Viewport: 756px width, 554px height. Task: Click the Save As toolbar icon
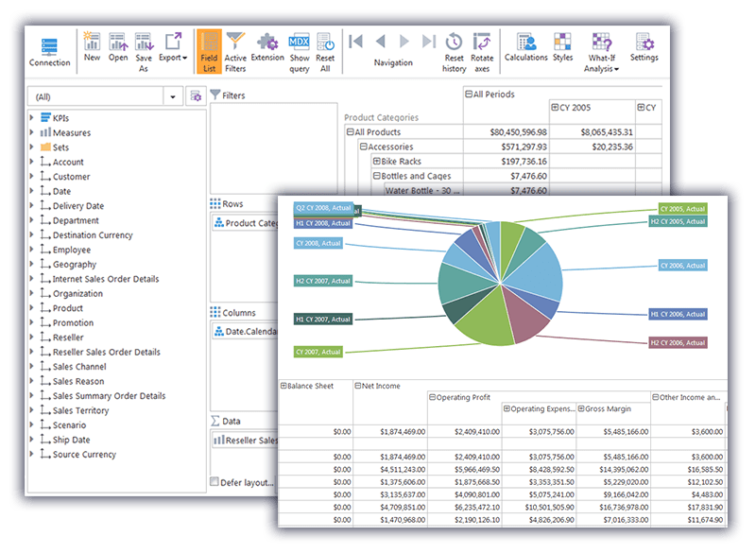144,52
